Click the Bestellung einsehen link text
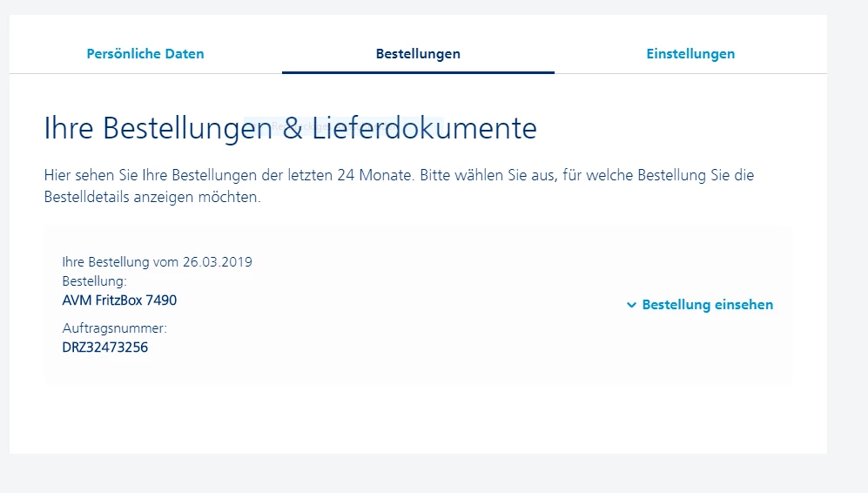The image size is (868, 493). pos(707,305)
